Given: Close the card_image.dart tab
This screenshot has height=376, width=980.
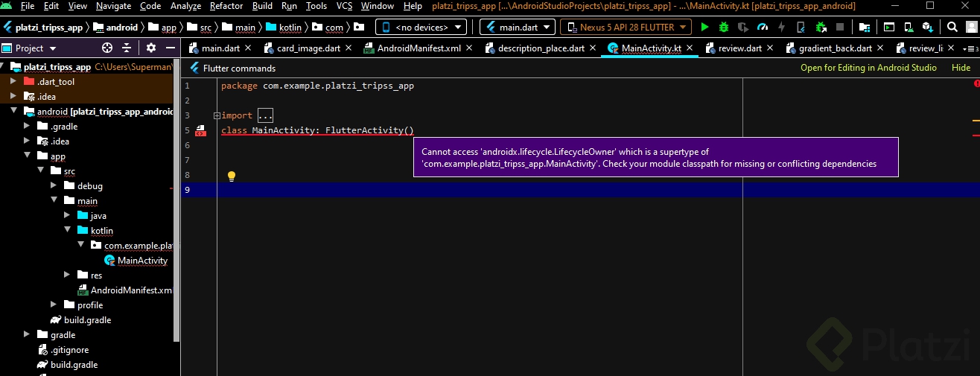Looking at the screenshot, I should tap(348, 48).
